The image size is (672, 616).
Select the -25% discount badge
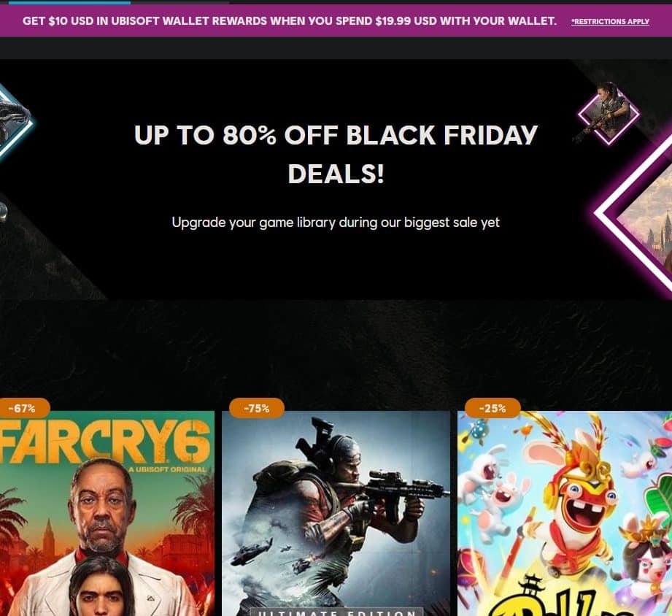(493, 408)
